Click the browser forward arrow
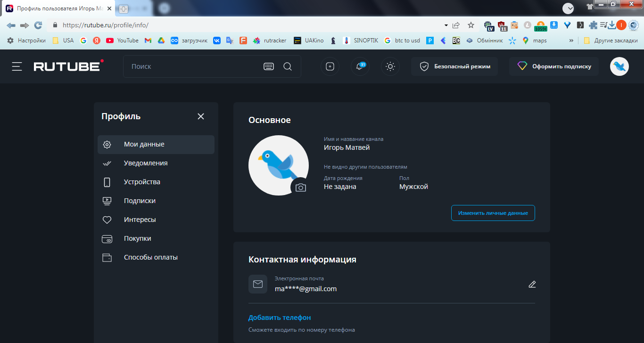The image size is (644, 343). click(25, 25)
